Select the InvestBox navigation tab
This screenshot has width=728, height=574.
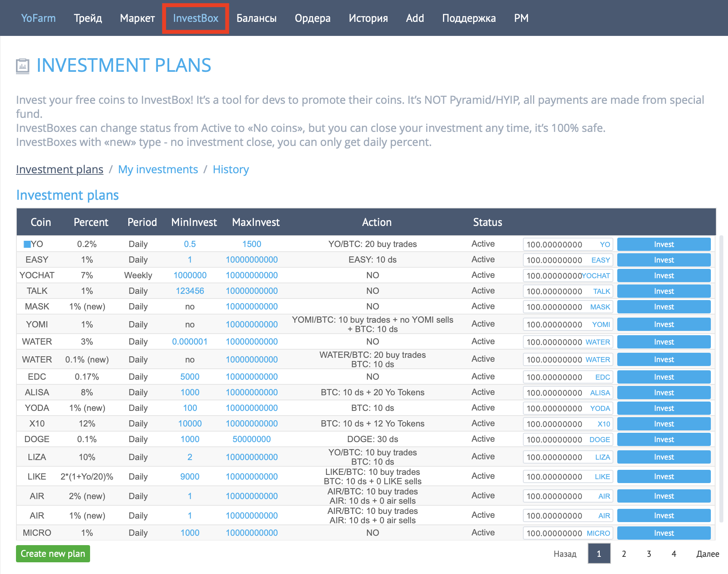click(196, 18)
